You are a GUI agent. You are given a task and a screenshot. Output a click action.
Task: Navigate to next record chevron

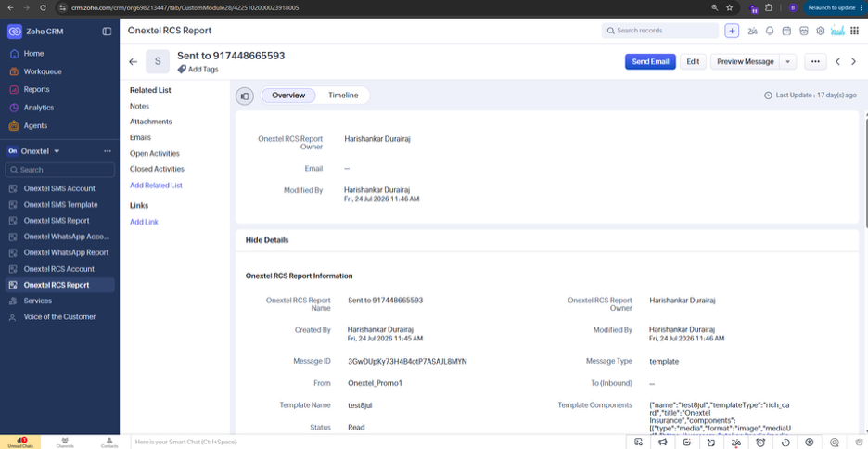coord(853,61)
